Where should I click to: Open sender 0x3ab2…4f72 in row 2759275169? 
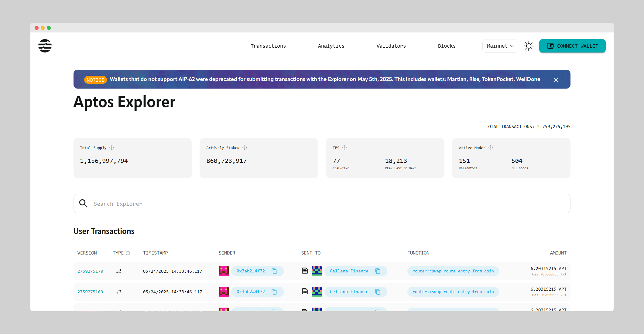click(251, 292)
